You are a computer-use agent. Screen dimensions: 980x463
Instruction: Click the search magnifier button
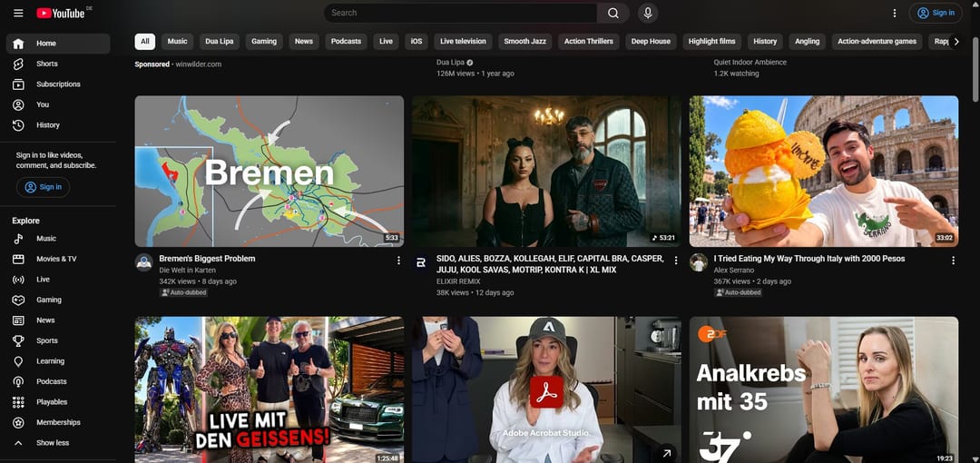coord(613,13)
